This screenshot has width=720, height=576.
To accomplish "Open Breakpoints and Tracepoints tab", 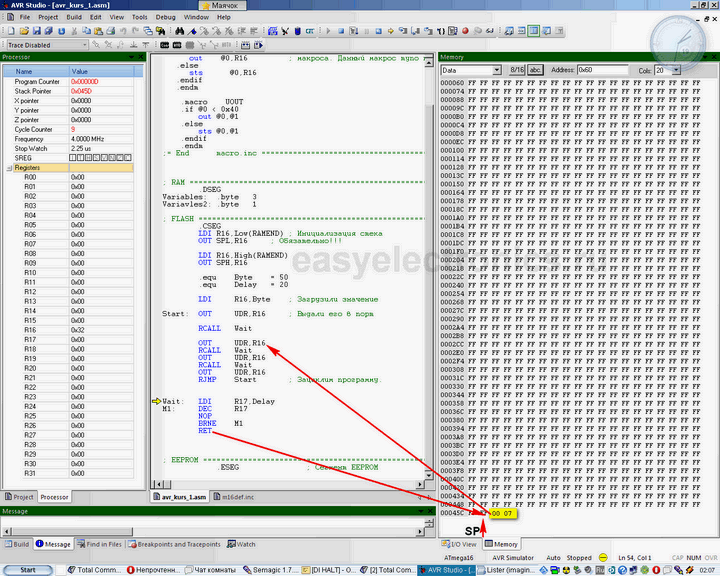I will tap(177, 544).
